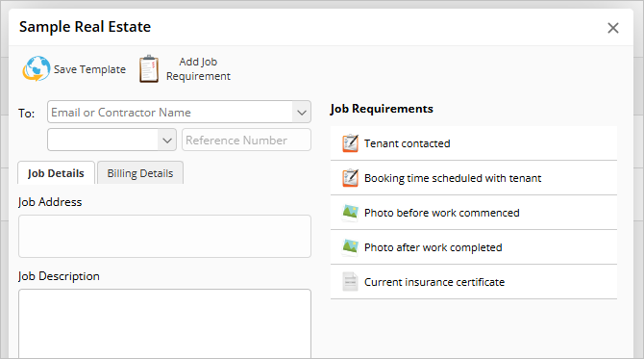Click into the Reference Number field
644x359 pixels.
click(x=246, y=140)
